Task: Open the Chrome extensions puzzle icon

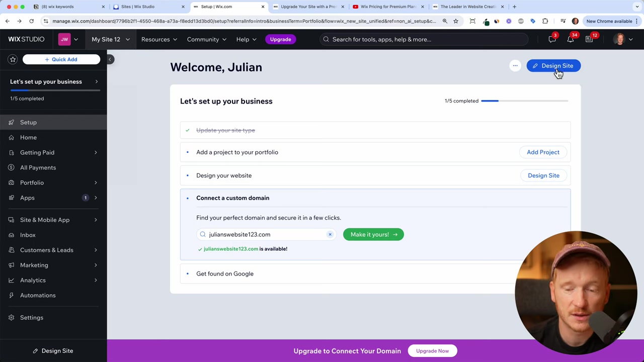Action: (545, 21)
